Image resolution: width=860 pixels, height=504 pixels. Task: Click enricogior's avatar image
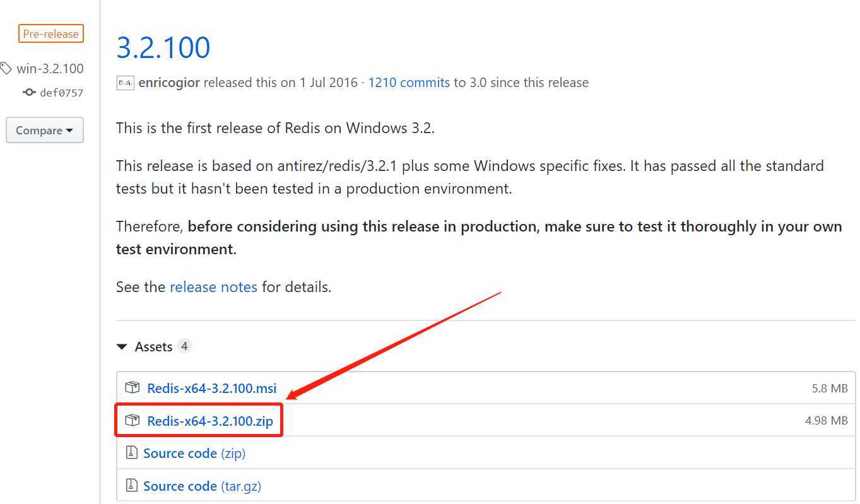pyautogui.click(x=125, y=83)
